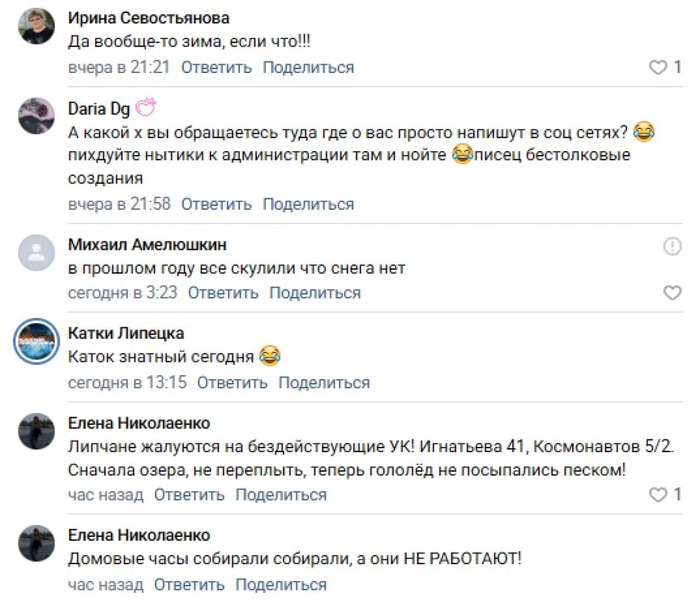Reply to the Домовые часы comment

[189, 585]
